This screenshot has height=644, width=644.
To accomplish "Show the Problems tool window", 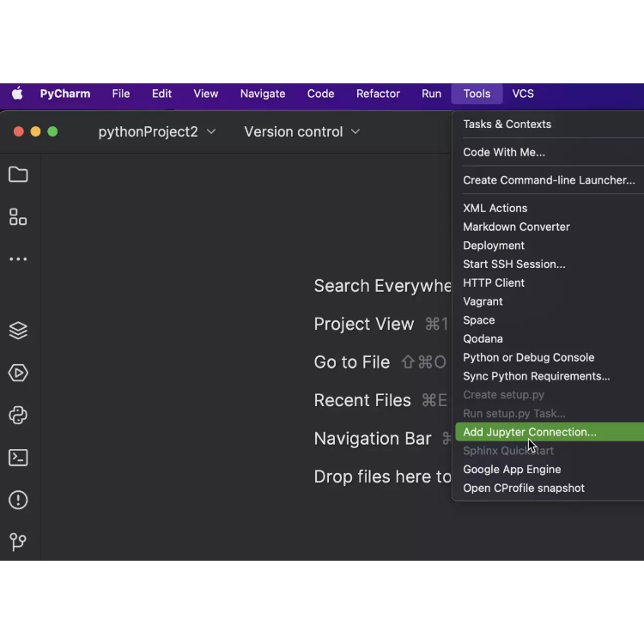I will point(18,500).
